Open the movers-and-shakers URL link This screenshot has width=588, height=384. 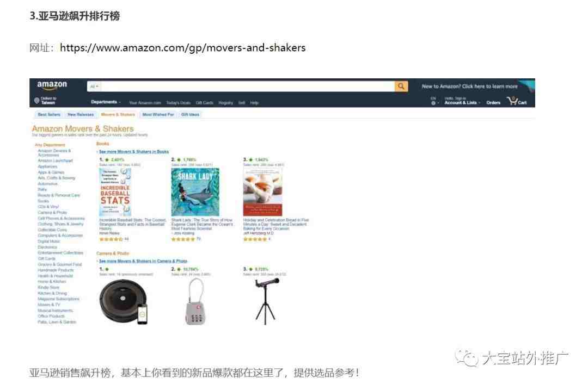pyautogui.click(x=182, y=47)
